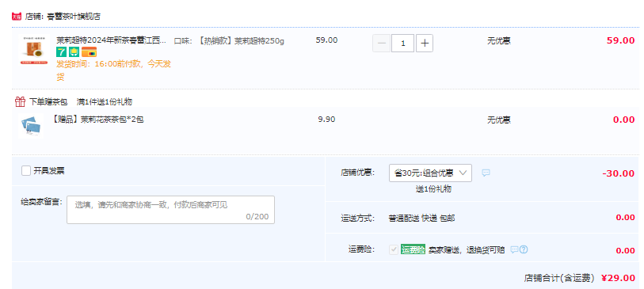This screenshot has width=644, height=289.
Task: Click the 发货时间 16:00前付款 notice
Action: pos(114,70)
